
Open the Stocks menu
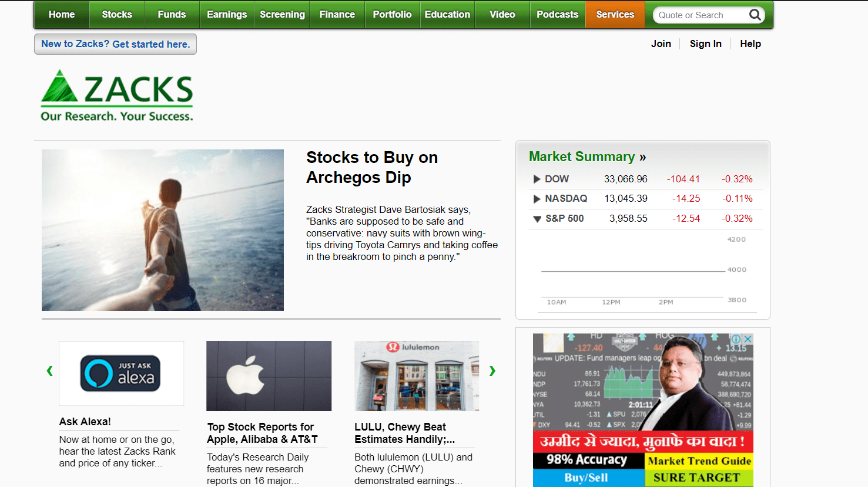[117, 15]
